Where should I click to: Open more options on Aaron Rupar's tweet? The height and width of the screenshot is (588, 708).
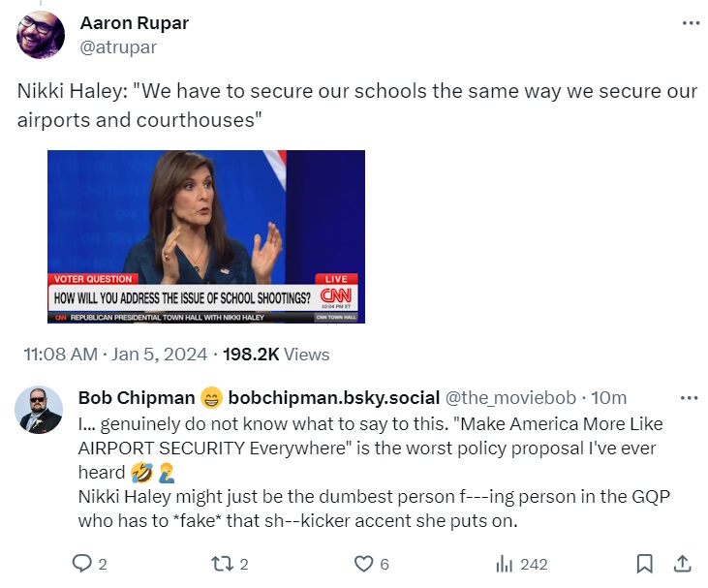(x=690, y=23)
